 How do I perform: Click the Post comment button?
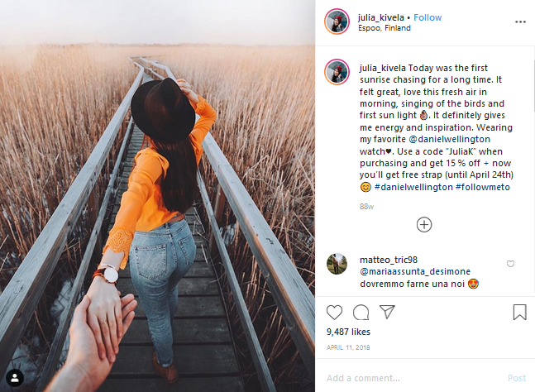[517, 378]
